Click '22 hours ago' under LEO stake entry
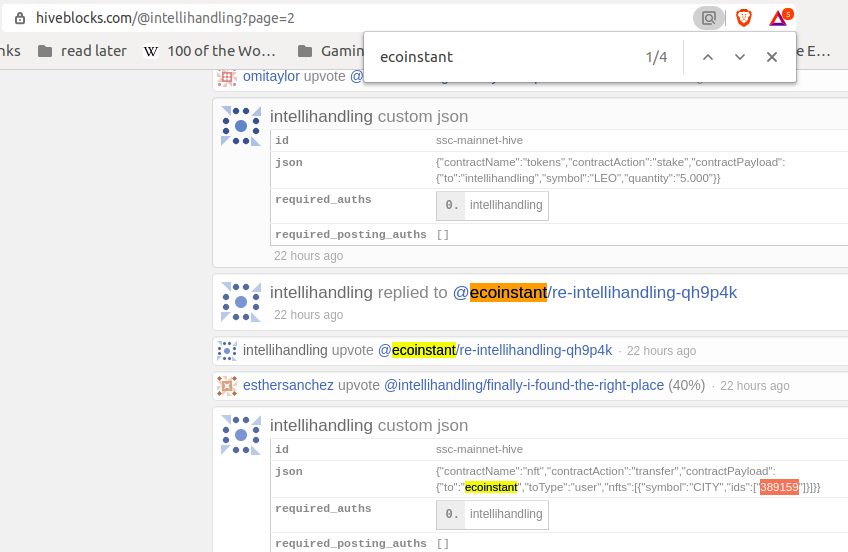The image size is (848, 552). pos(308,256)
